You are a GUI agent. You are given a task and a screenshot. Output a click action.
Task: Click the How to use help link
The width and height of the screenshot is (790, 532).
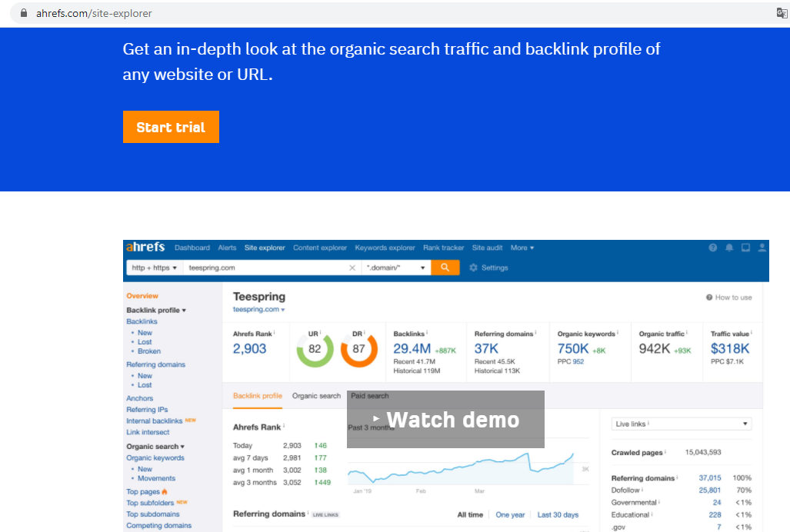[x=729, y=298]
